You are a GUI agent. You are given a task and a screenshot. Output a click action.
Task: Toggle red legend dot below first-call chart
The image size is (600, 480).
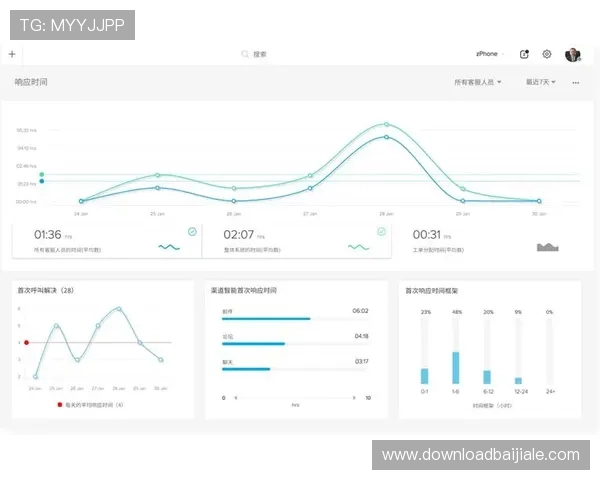click(x=59, y=405)
